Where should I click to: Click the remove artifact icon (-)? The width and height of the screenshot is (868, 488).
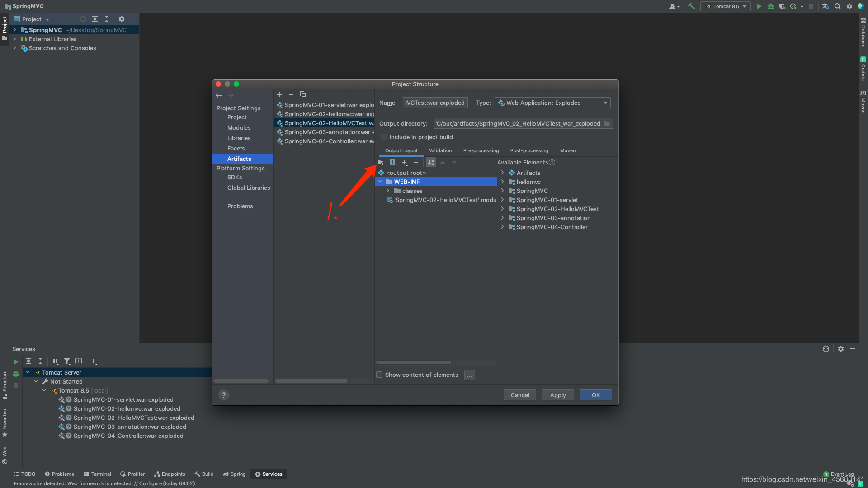(290, 94)
